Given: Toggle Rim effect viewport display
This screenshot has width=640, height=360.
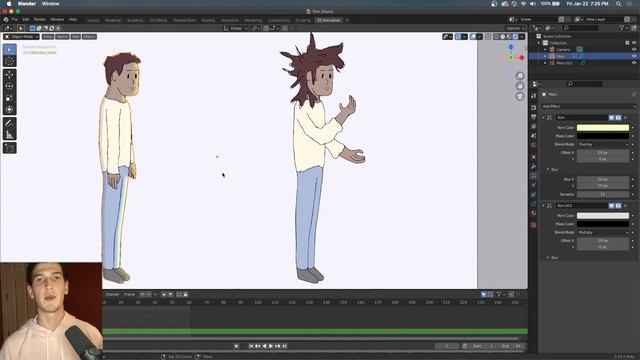Looking at the screenshot, I should click(x=611, y=118).
